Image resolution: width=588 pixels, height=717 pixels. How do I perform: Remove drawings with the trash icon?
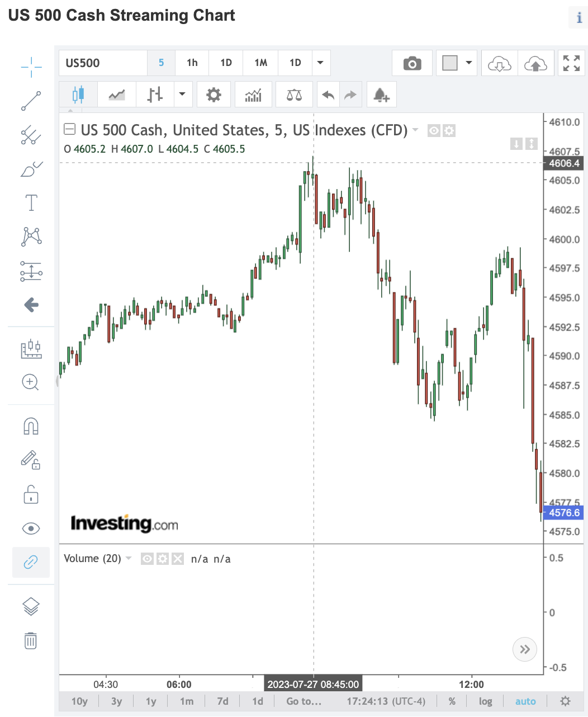pyautogui.click(x=31, y=640)
